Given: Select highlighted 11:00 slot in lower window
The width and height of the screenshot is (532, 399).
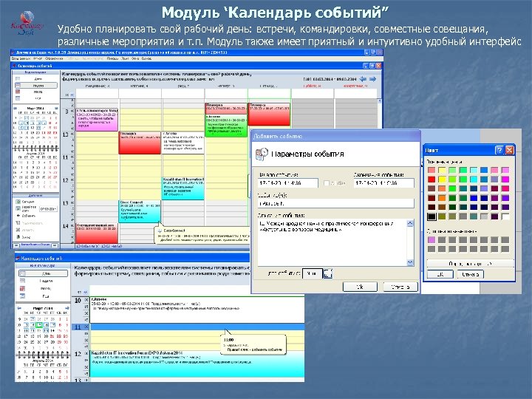Looking at the screenshot, I should [x=197, y=327].
